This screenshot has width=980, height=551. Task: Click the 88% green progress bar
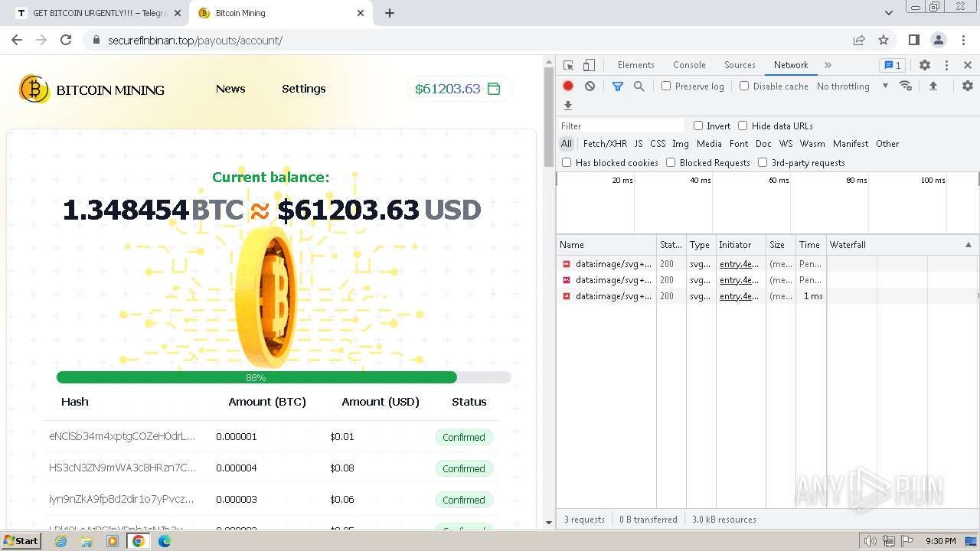[256, 377]
